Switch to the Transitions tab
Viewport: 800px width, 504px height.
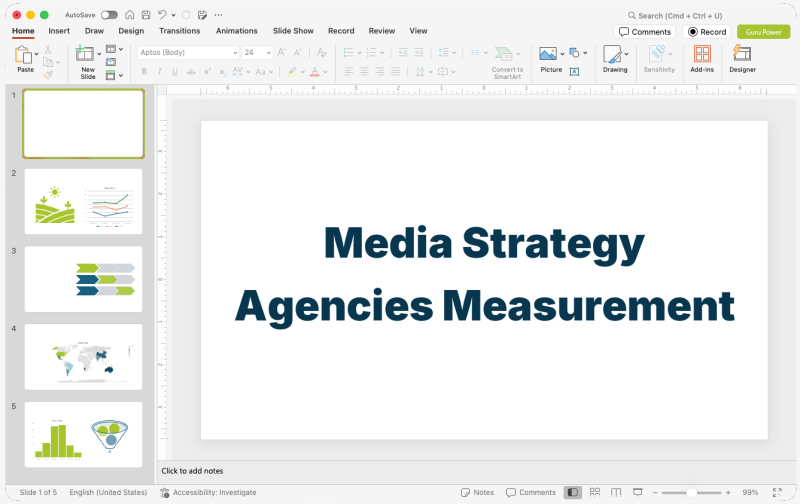coord(180,31)
